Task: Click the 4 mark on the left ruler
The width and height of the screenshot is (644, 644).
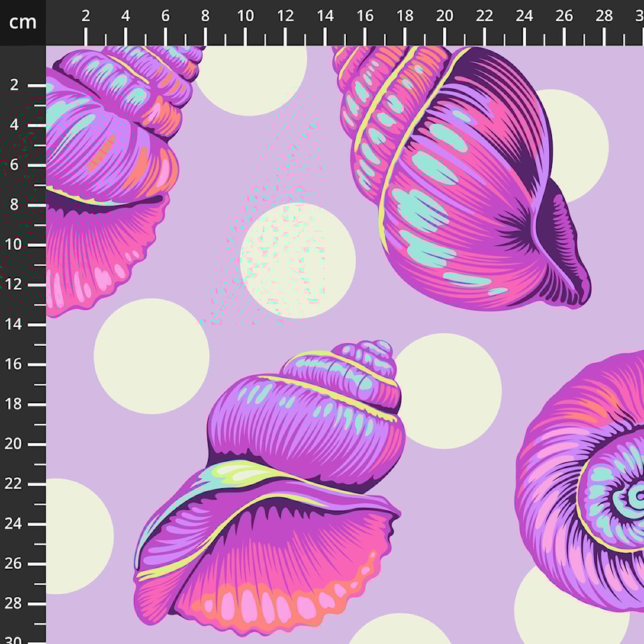Action: click(x=14, y=125)
